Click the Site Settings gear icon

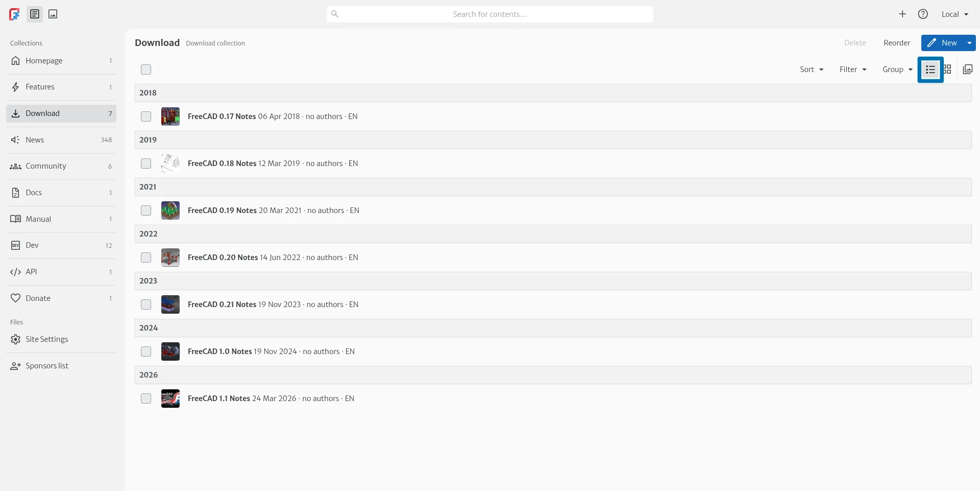tap(16, 339)
